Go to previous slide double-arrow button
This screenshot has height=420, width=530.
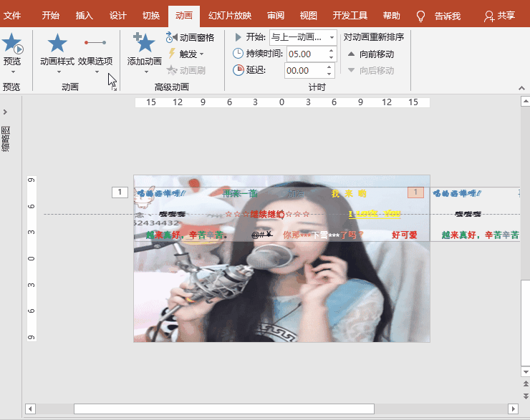(526, 384)
